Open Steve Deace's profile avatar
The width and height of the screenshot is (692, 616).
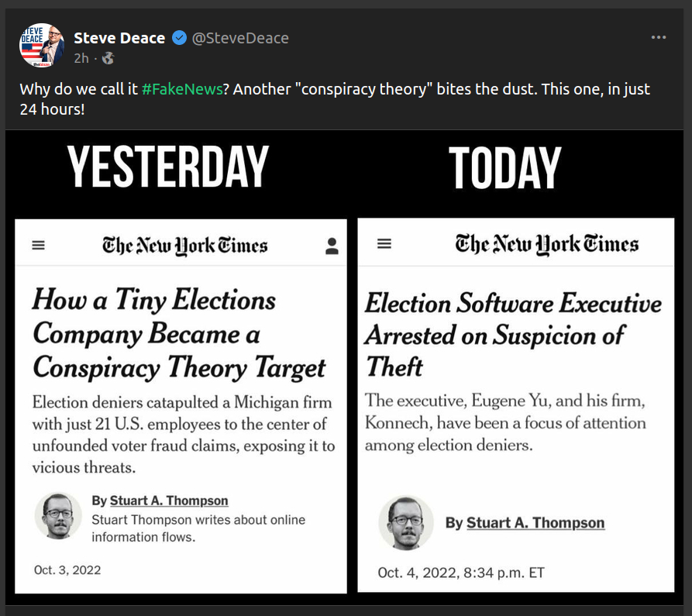click(x=41, y=45)
